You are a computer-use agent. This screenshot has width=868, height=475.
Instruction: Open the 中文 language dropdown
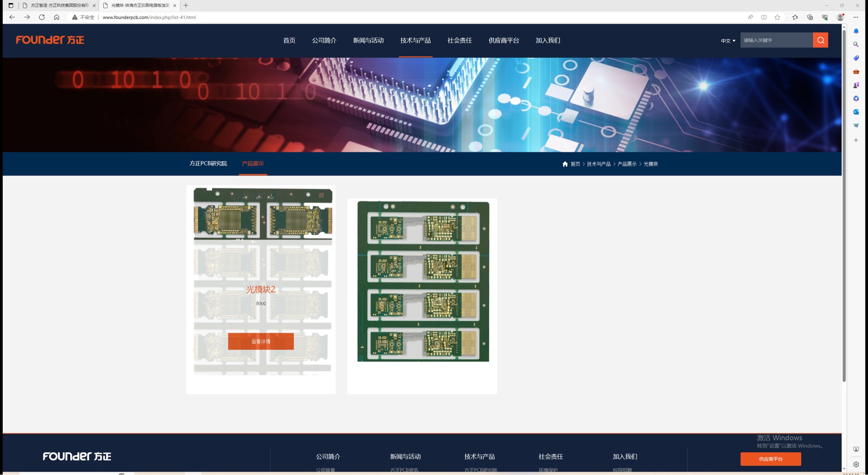(727, 40)
